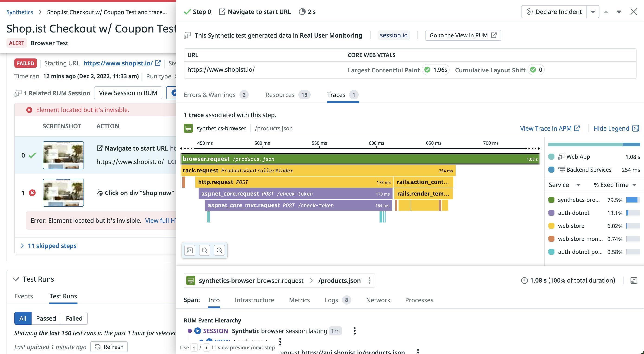Image resolution: width=644 pixels, height=354 pixels.
Task: Click the span duration graph icon
Action: point(634,280)
